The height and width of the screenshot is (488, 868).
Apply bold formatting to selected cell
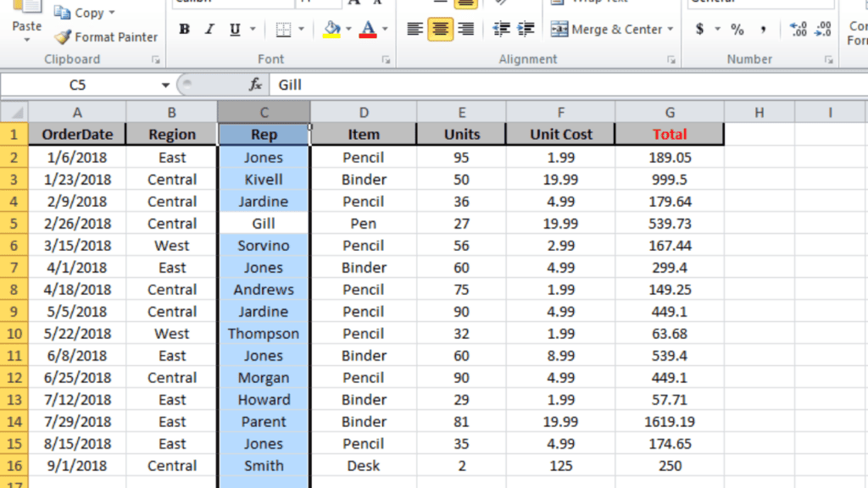tap(183, 28)
